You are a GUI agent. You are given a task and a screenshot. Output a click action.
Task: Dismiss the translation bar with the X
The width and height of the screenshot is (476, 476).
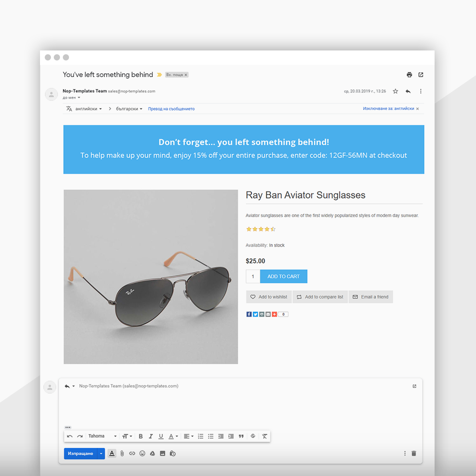point(417,109)
